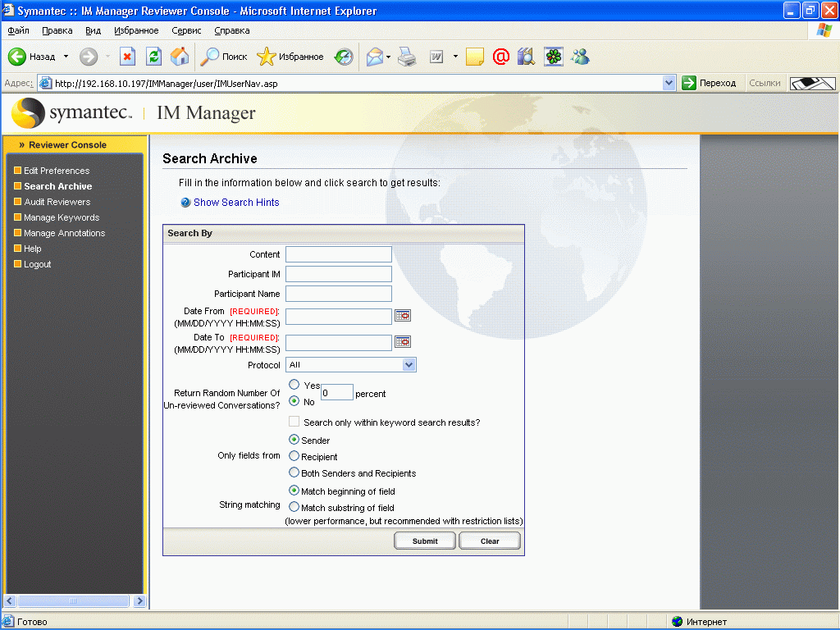
Task: Click the Edit with Word icon
Action: [436, 57]
